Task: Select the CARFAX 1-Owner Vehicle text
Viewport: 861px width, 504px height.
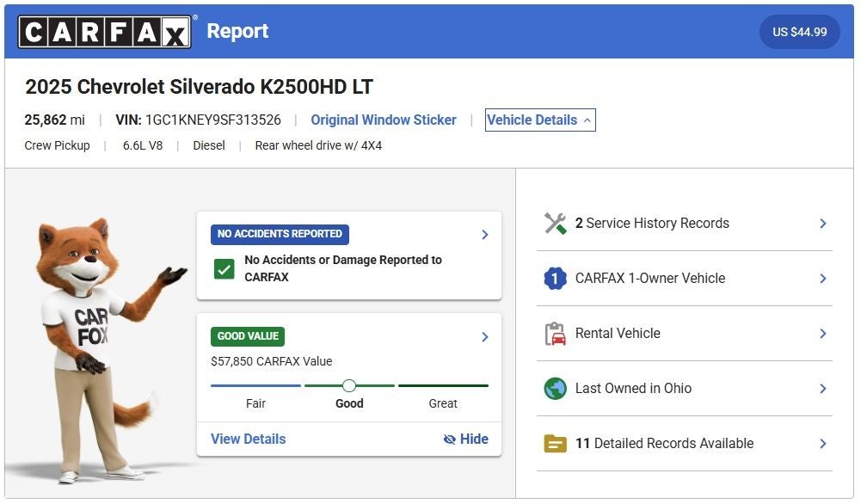Action: point(650,279)
